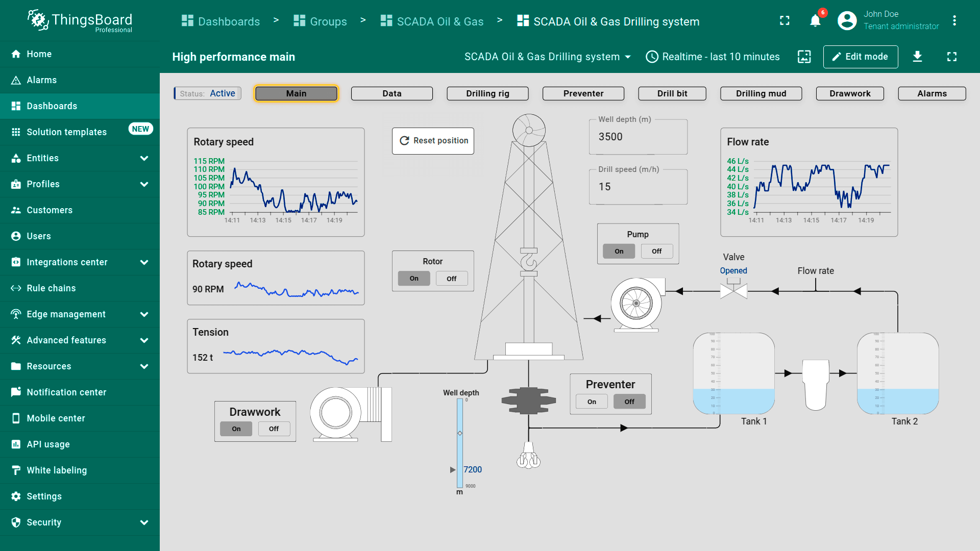This screenshot has height=551, width=980.
Task: Click the dashboard image capture icon
Action: pyautogui.click(x=804, y=57)
